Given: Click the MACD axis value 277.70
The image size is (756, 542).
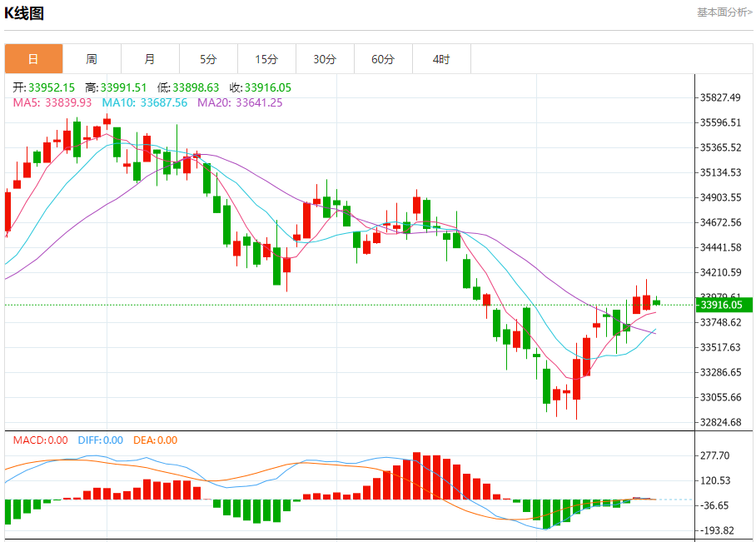Looking at the screenshot, I should click(x=714, y=455).
